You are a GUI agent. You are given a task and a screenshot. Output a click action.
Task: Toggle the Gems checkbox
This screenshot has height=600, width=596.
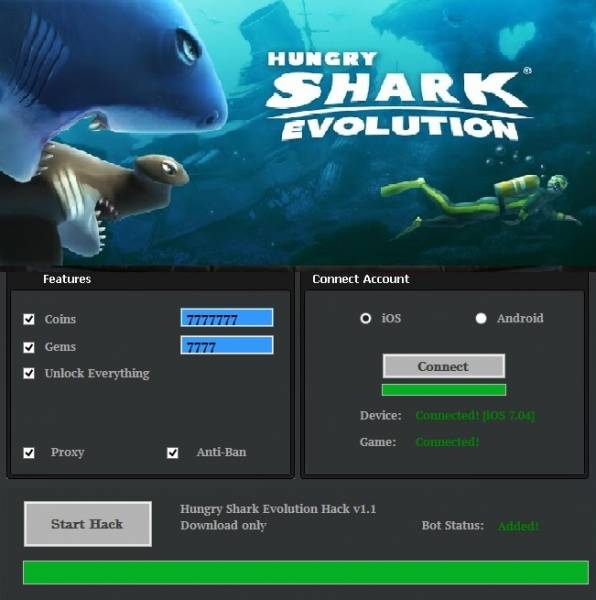pyautogui.click(x=29, y=347)
